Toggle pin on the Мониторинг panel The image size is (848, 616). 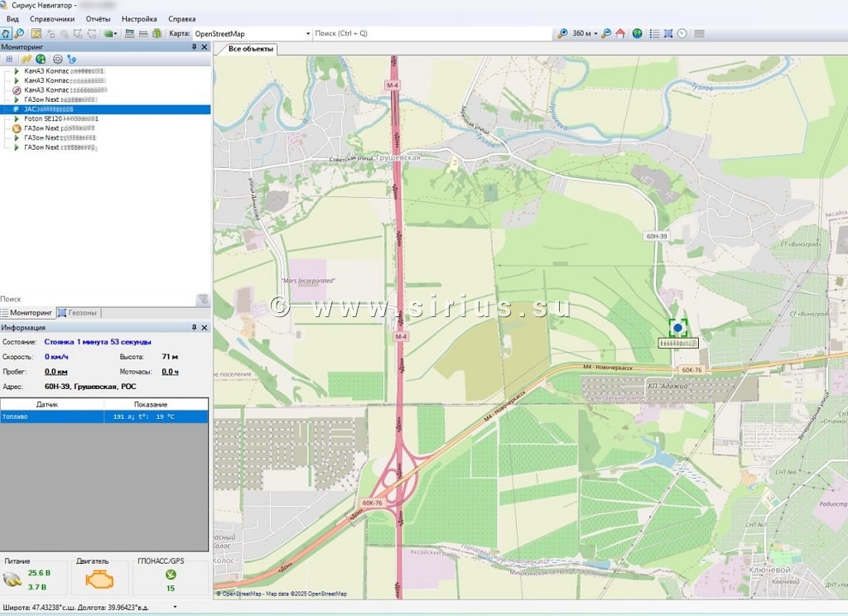(195, 47)
